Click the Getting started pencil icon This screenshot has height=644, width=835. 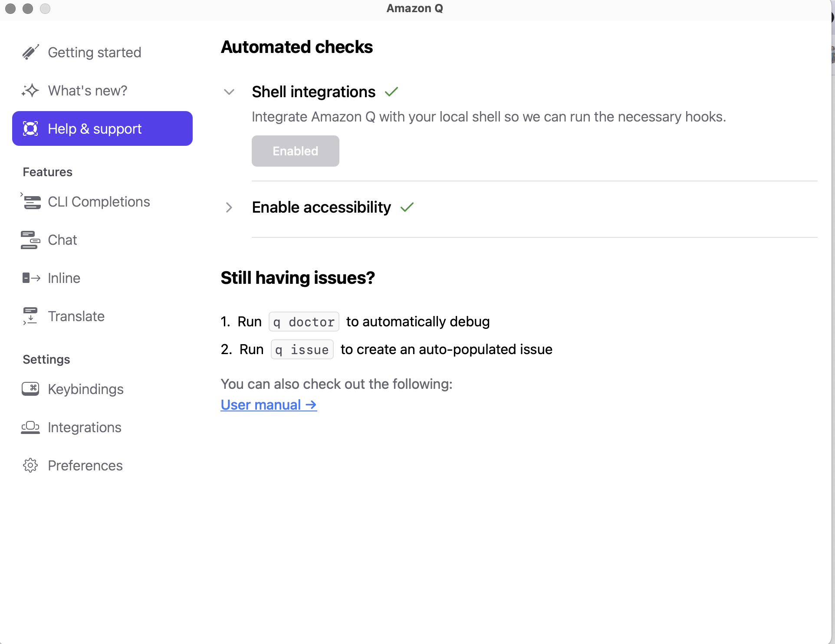click(x=30, y=53)
